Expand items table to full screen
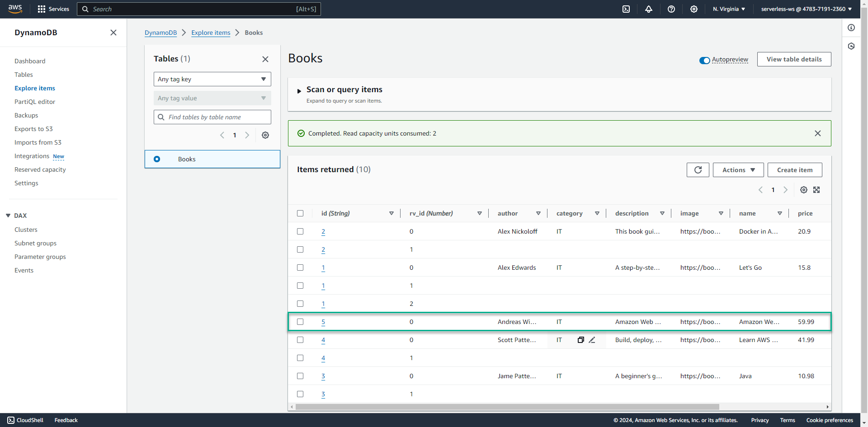Viewport: 868px width, 427px height. coord(816,190)
